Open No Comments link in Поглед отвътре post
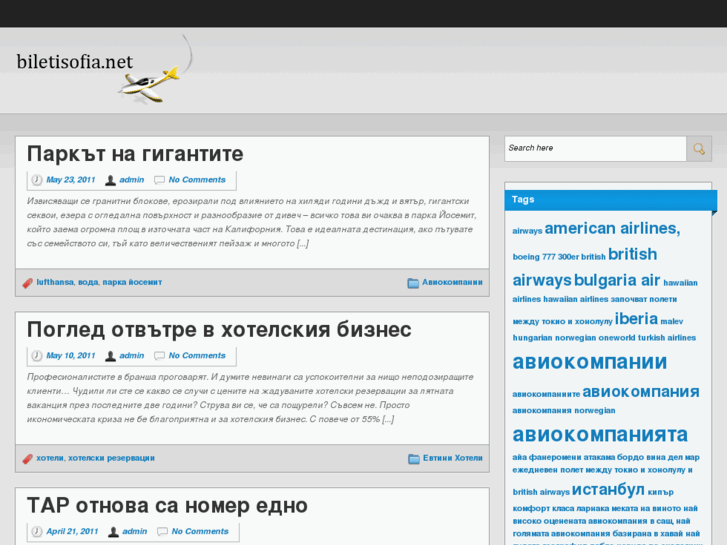 pos(197,355)
